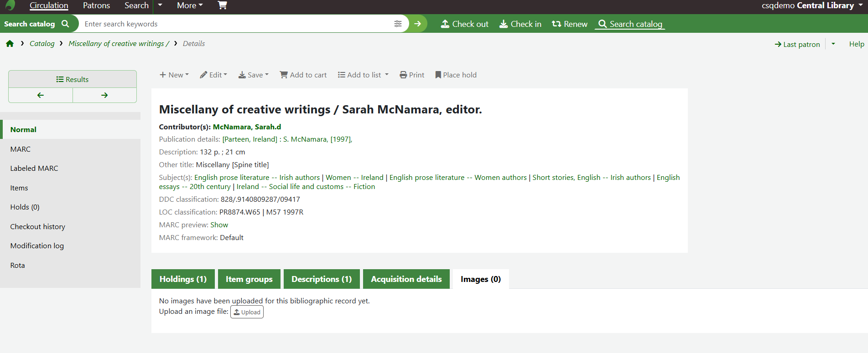Click the Upload image button
Image resolution: width=868 pixels, height=353 pixels.
pyautogui.click(x=247, y=312)
